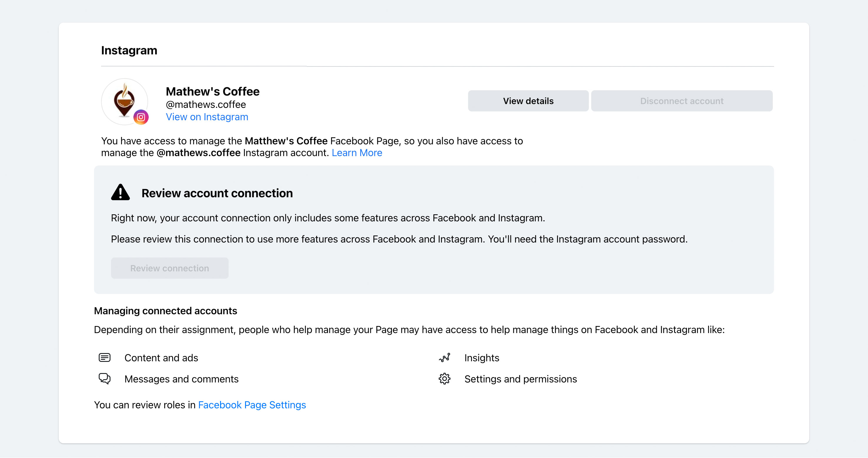Click the Insights label
Image resolution: width=868 pixels, height=458 pixels.
[482, 358]
